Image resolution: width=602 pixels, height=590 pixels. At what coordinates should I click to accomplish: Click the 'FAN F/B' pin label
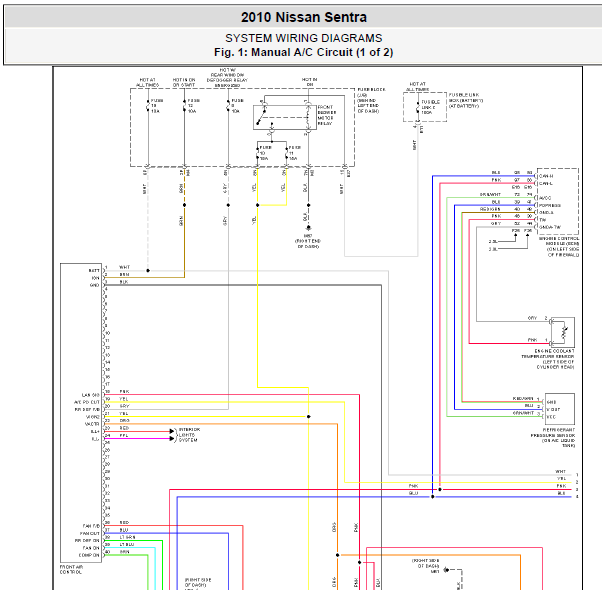[91, 526]
